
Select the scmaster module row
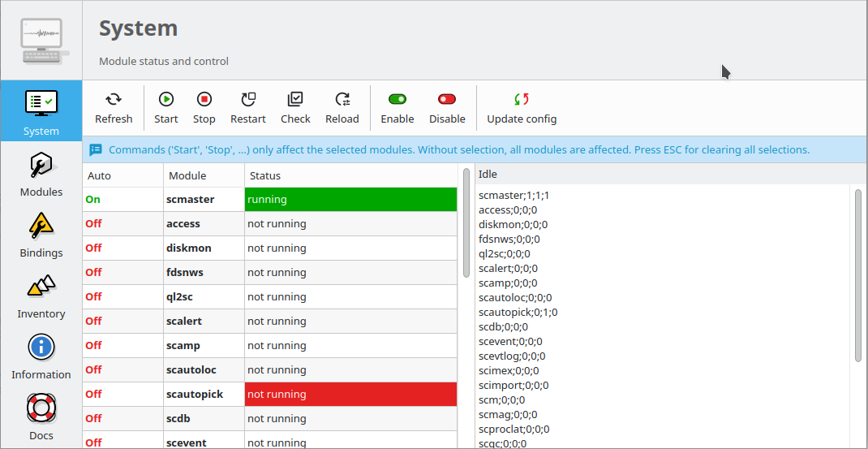(x=204, y=199)
